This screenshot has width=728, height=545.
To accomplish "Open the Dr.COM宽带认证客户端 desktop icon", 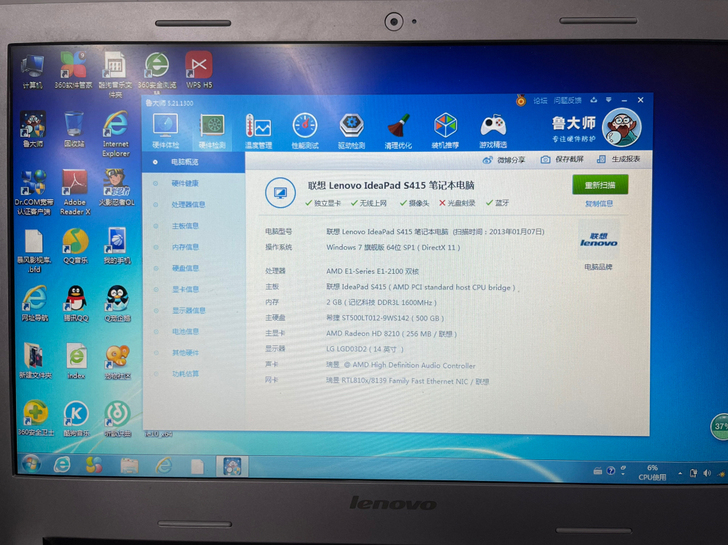I will (x=33, y=192).
